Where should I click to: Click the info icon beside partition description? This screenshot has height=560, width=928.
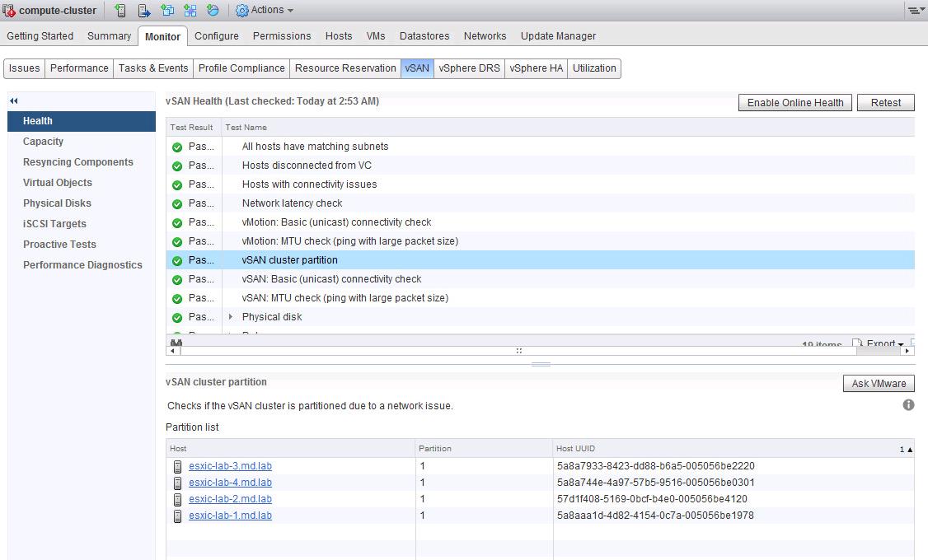coord(908,405)
